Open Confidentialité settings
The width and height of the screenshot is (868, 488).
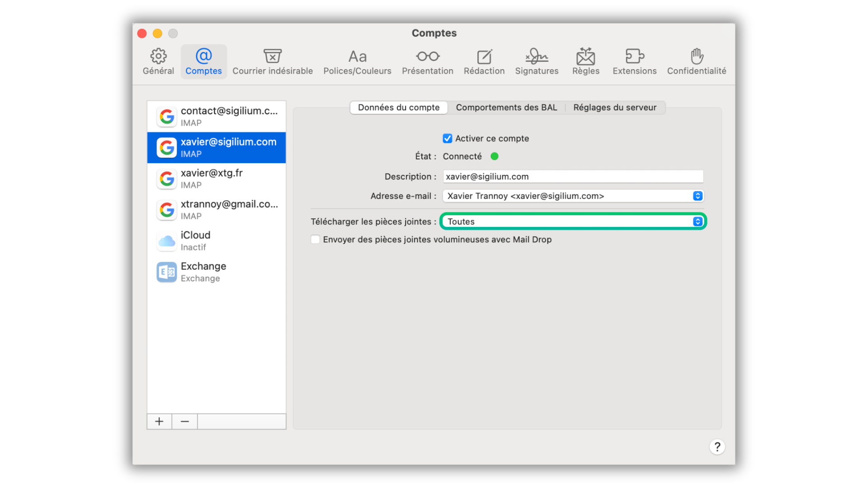696,62
